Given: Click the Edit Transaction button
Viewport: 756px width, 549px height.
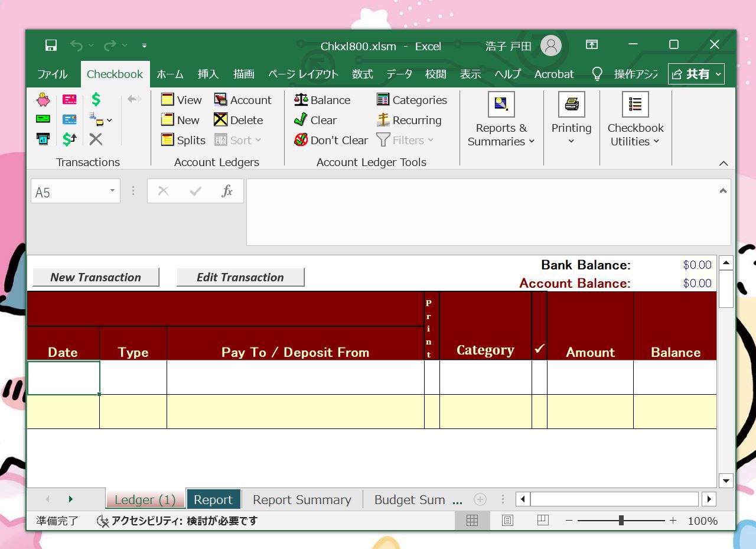Looking at the screenshot, I should [x=240, y=277].
